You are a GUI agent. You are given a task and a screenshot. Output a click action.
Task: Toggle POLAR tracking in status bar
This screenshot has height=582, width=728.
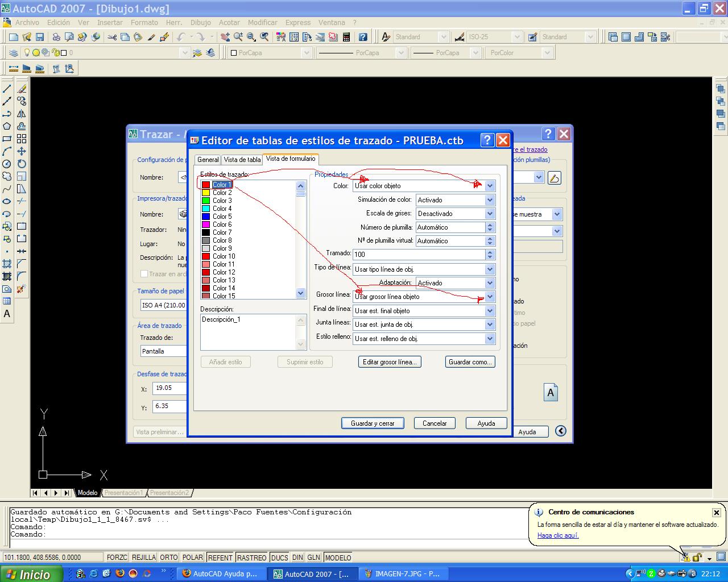[193, 558]
